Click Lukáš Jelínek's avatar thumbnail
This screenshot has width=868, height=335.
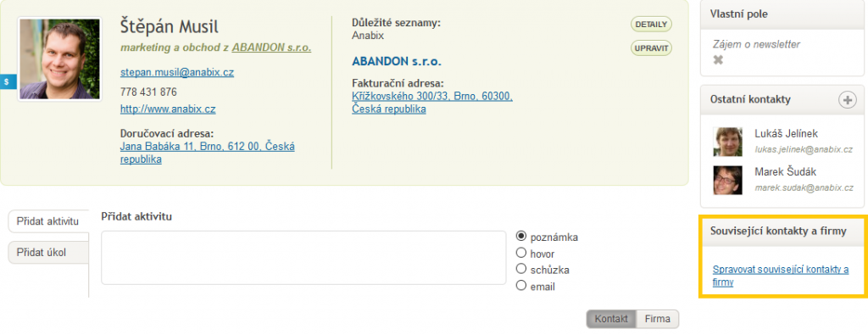click(x=727, y=142)
